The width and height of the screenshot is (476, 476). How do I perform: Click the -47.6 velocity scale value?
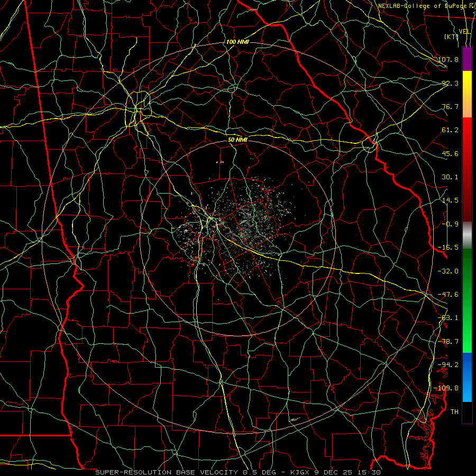point(448,295)
